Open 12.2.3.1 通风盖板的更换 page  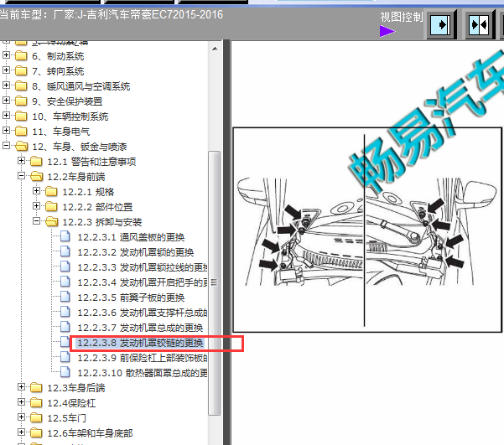(131, 237)
